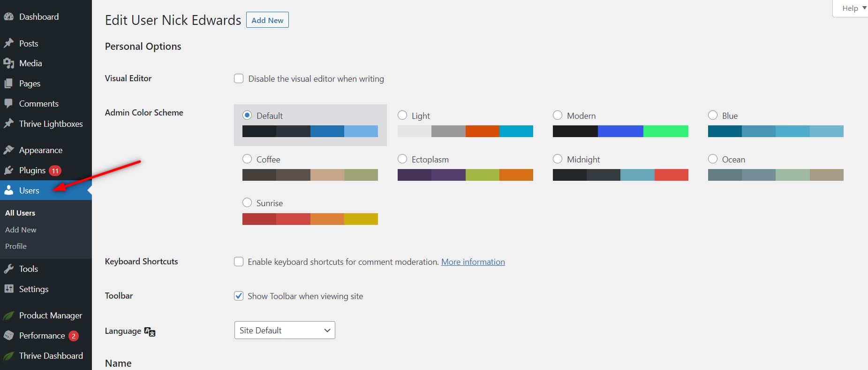Click the Tools wrench icon
The width and height of the screenshot is (868, 370).
(x=8, y=269)
